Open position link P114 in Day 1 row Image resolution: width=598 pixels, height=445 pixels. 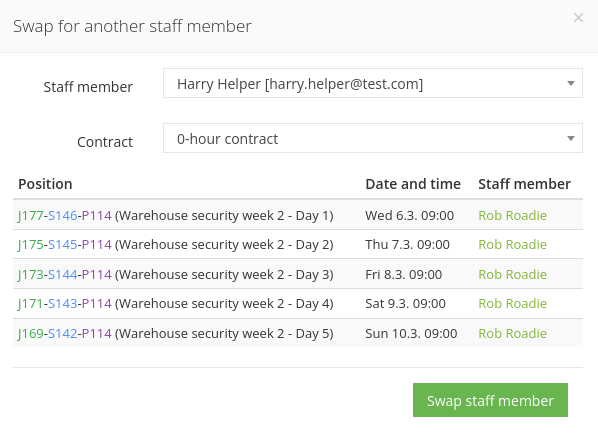96,215
